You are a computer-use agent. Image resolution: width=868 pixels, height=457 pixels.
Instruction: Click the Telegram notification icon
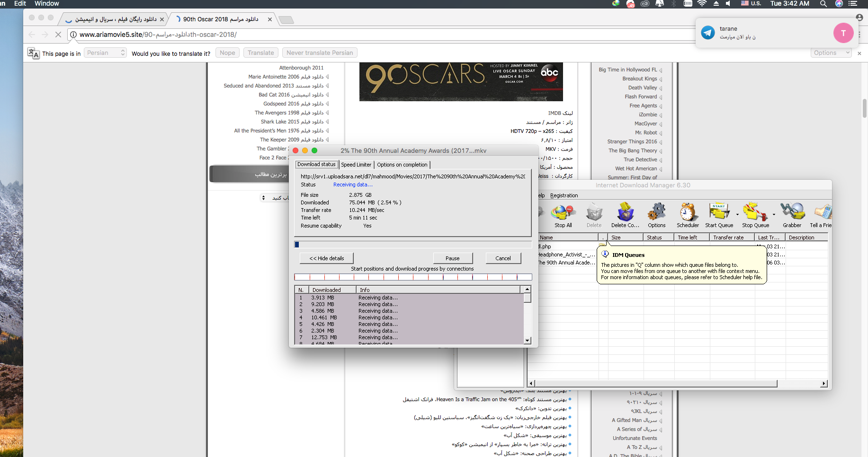(x=708, y=33)
